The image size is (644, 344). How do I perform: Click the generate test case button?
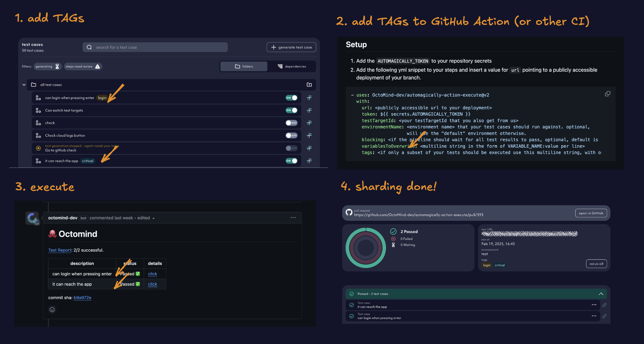click(x=291, y=47)
